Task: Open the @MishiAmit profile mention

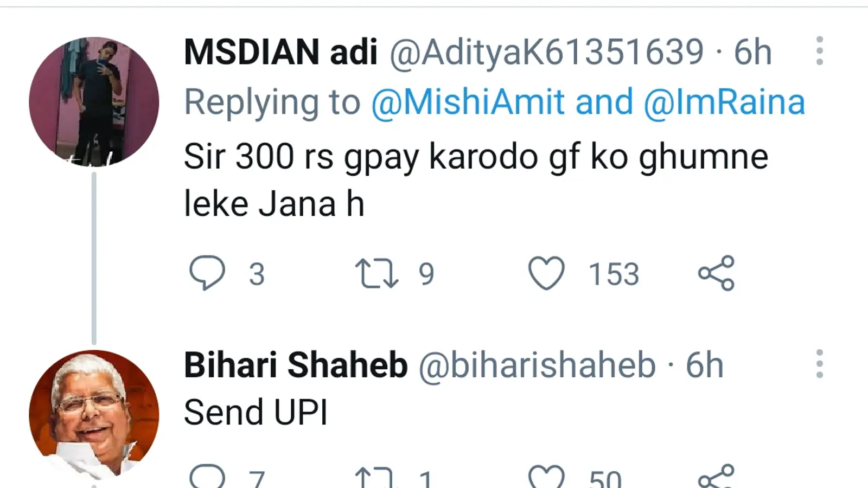Action: pos(468,102)
